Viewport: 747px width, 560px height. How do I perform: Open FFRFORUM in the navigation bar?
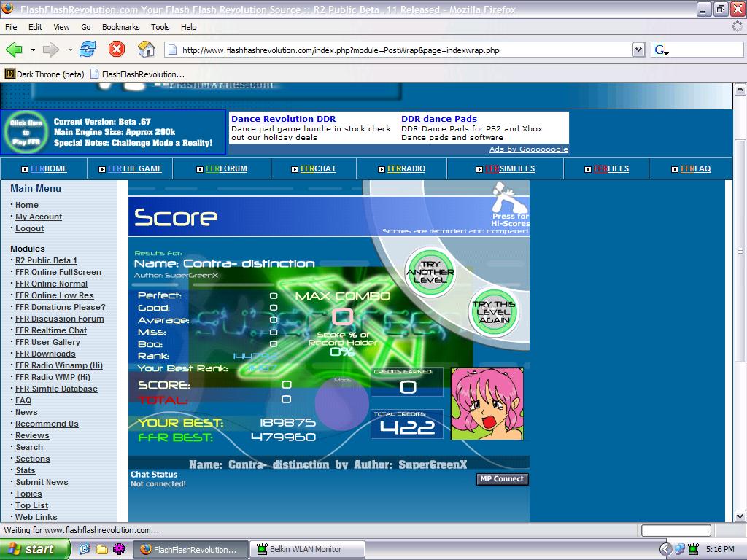[226, 168]
